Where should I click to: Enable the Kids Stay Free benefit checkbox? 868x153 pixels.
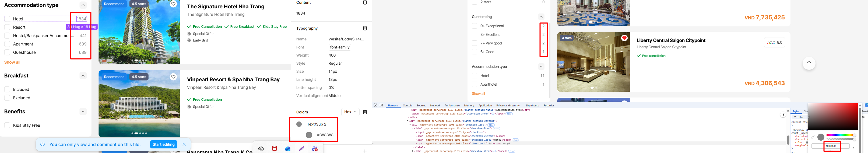(7, 125)
